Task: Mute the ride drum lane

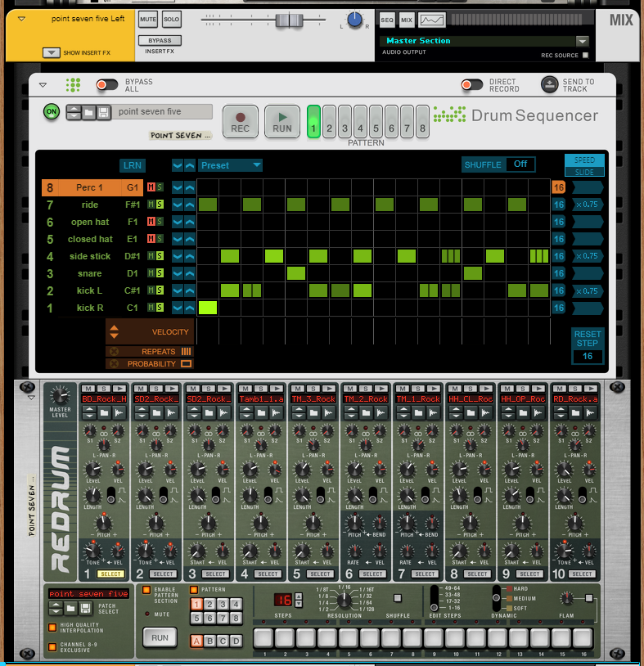Action: (151, 205)
